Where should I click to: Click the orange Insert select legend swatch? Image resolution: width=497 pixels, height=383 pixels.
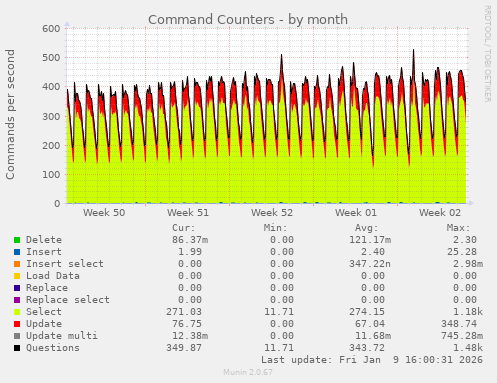17,264
